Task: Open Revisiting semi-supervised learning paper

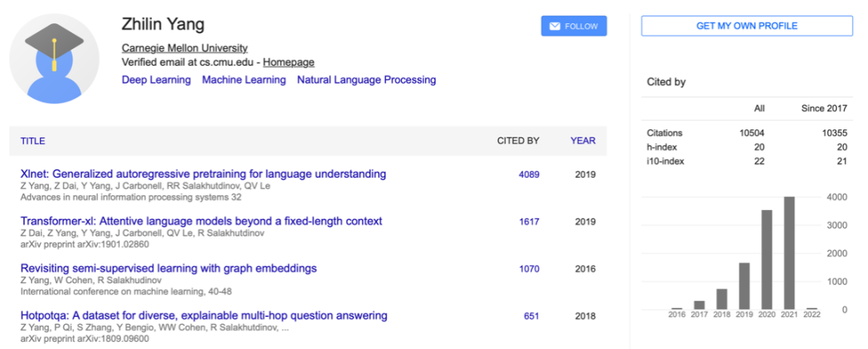Action: [169, 269]
